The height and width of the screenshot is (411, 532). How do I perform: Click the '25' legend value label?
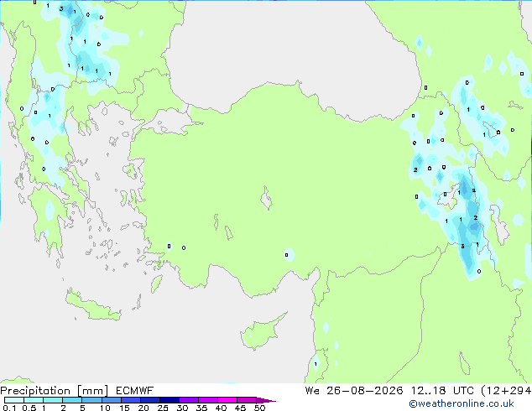[163, 408]
